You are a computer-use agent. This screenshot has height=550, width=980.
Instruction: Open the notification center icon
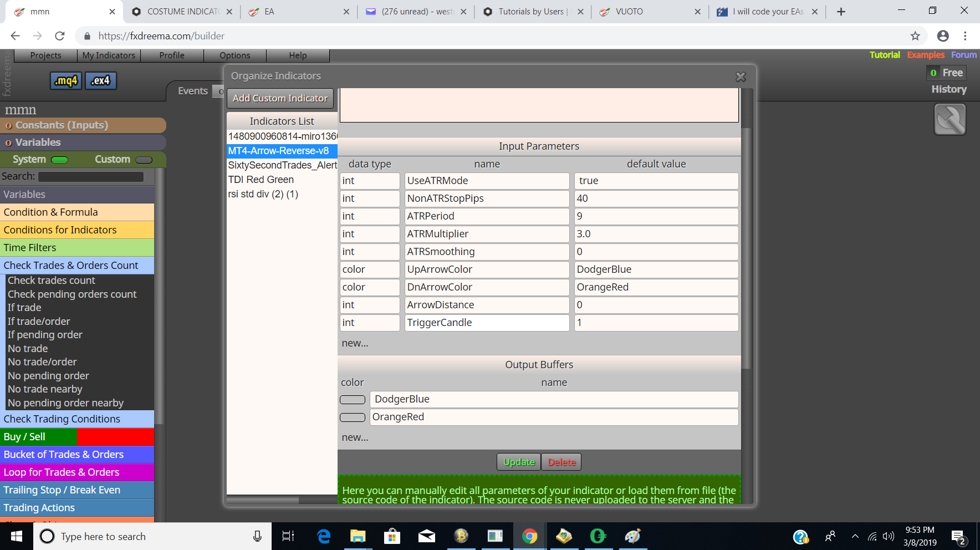(x=958, y=537)
